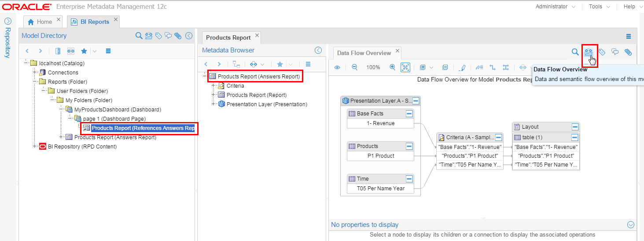Click the favorites star in Model Directory toolbar
Screen dimensions: 644x241
coord(84,51)
